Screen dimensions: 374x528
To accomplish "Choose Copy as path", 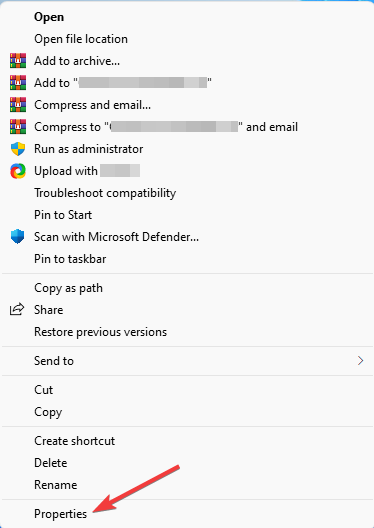I will point(68,288).
